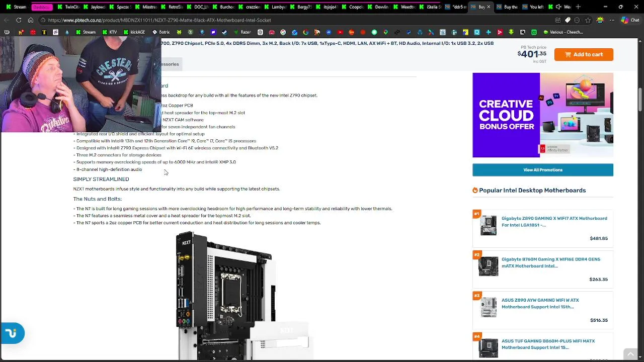Open the floating chat widget at bottom left
644x362 pixels.
pos(12,333)
